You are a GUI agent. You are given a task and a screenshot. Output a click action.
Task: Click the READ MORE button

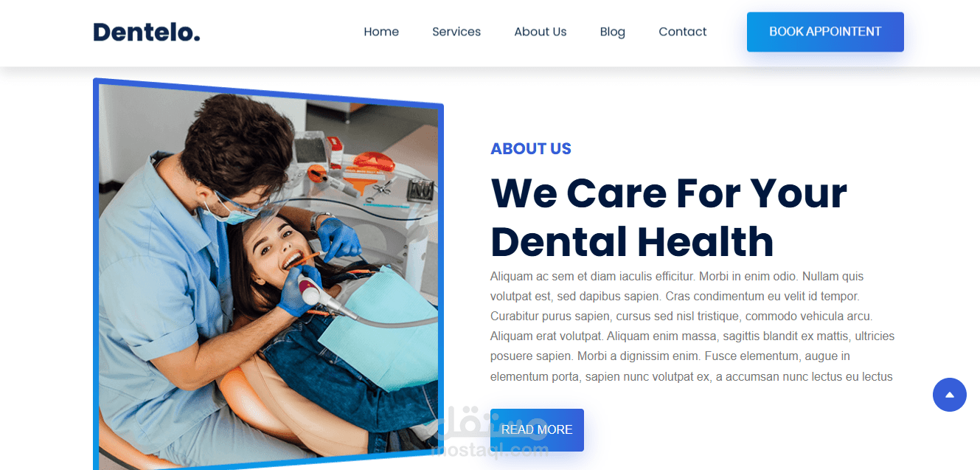pos(537,430)
